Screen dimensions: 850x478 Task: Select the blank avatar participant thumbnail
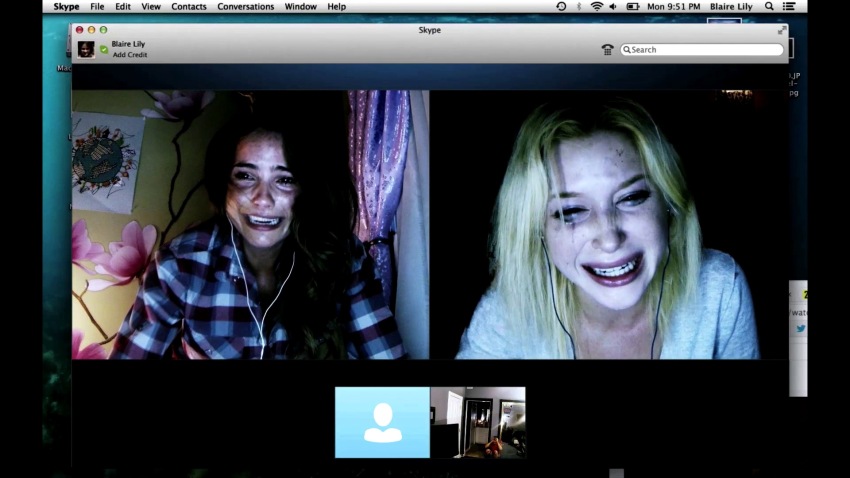[382, 422]
